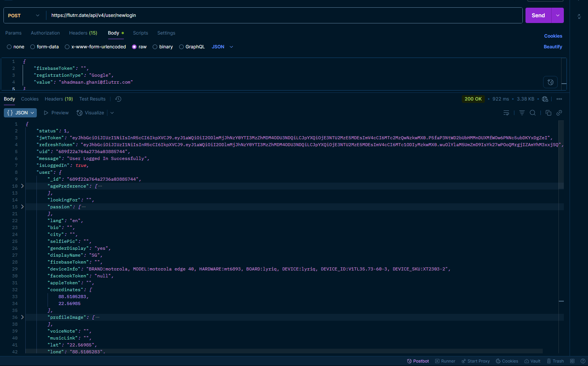Open the request Headers (15) tab

83,33
